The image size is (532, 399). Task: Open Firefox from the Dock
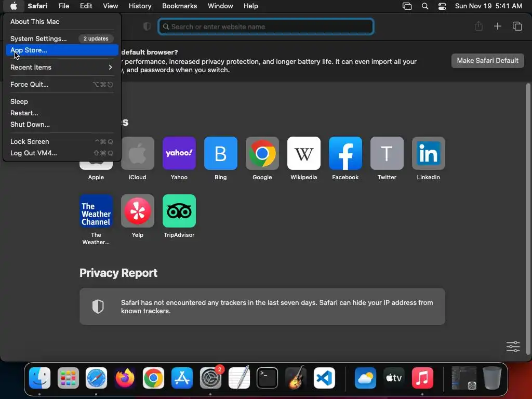pos(125,378)
